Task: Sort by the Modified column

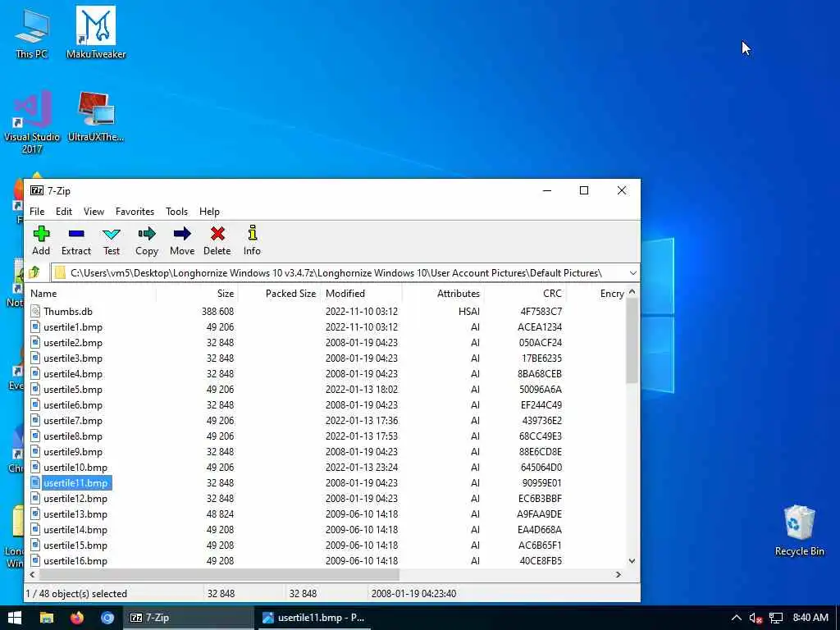Action: (x=361, y=294)
